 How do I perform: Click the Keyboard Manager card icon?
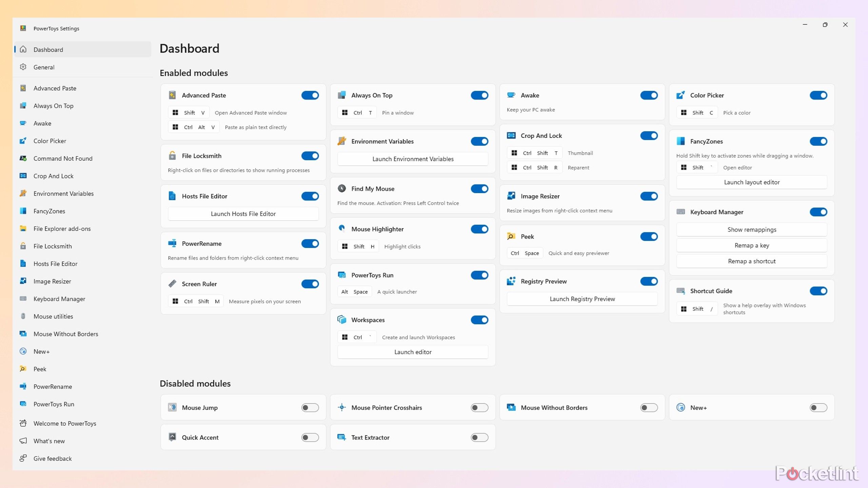tap(680, 212)
